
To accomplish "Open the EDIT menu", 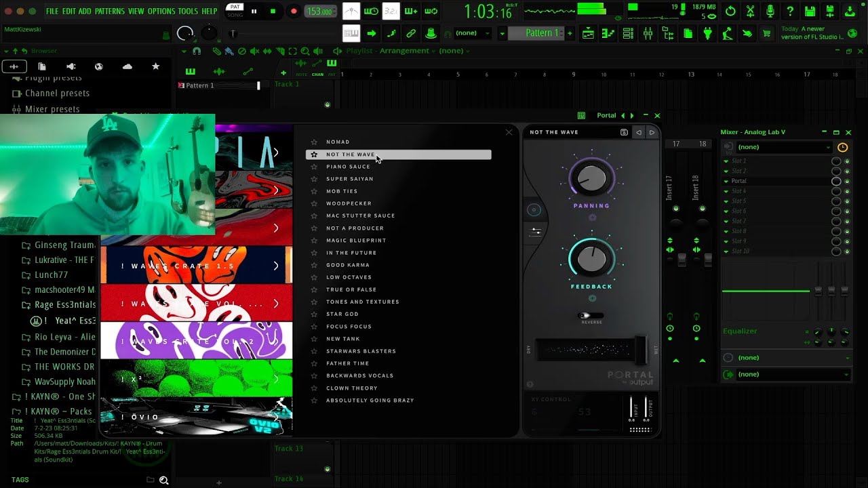I will 68,12.
